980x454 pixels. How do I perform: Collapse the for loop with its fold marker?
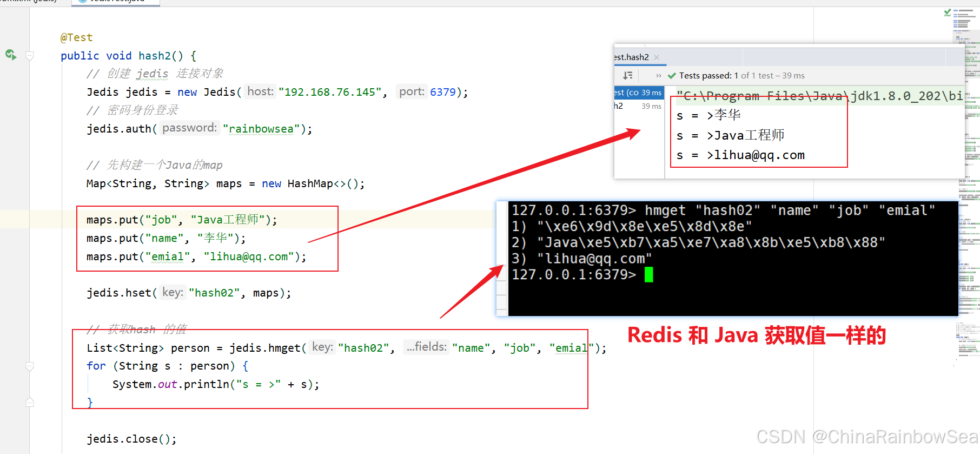coord(30,366)
